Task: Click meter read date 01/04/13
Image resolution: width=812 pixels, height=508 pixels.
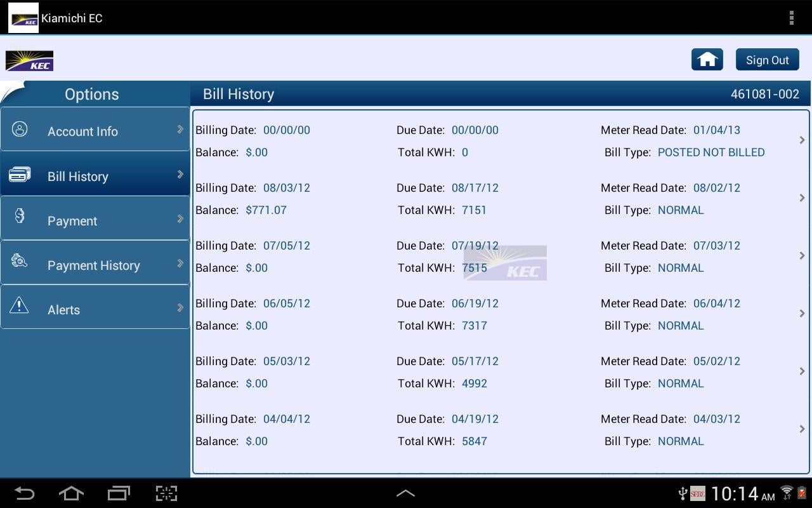Action: coord(717,130)
